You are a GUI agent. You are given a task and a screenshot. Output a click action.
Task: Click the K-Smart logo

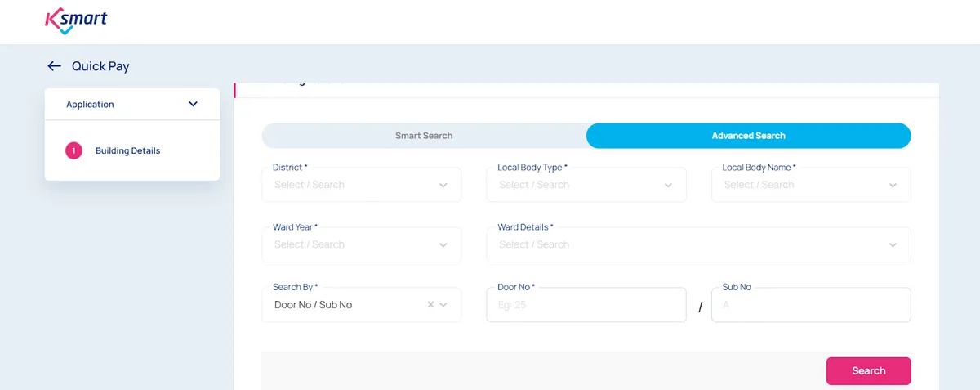pos(75,21)
